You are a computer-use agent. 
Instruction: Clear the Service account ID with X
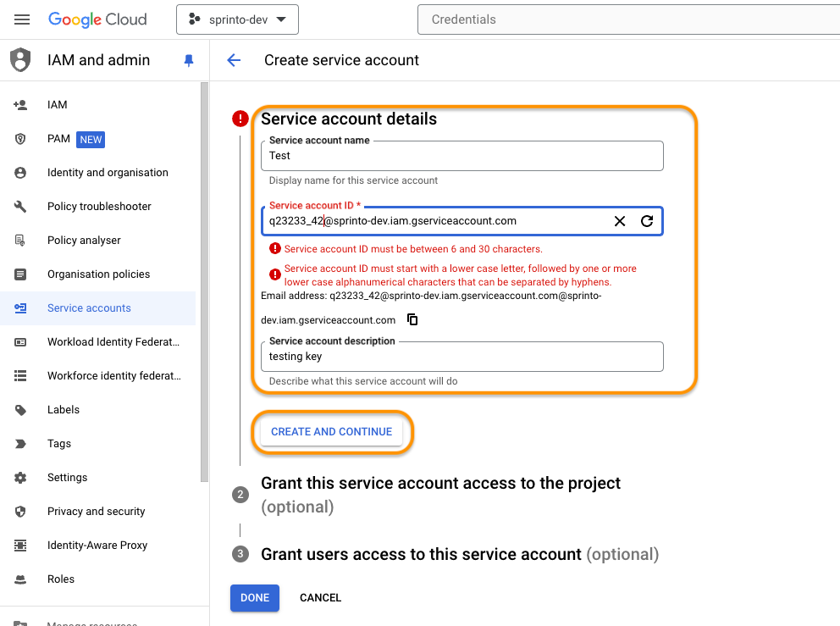[x=619, y=221]
